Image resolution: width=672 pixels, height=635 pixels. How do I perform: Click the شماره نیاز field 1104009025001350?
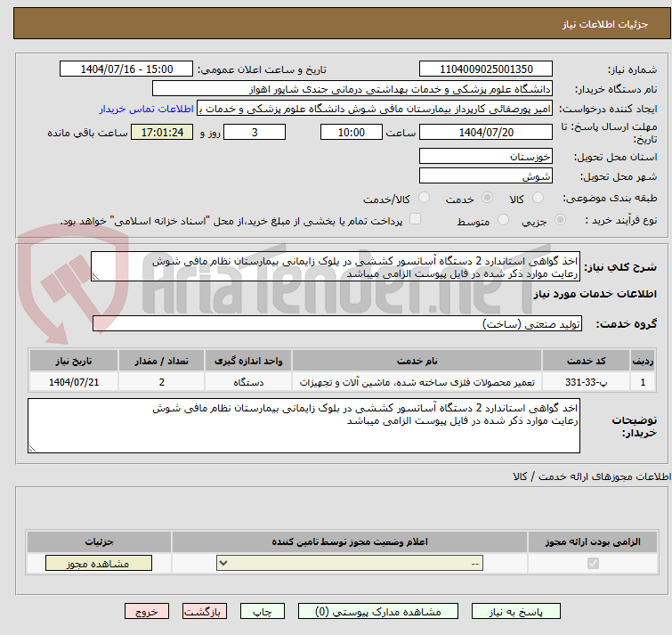[x=486, y=69]
